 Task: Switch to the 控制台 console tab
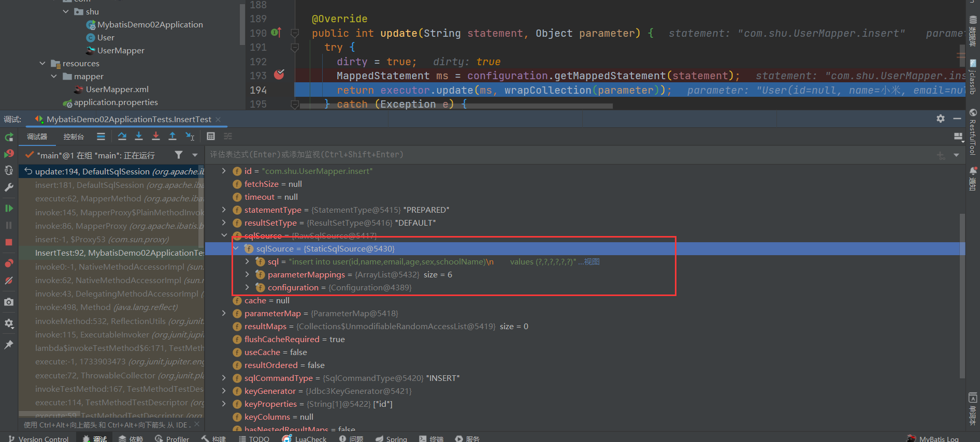(74, 137)
